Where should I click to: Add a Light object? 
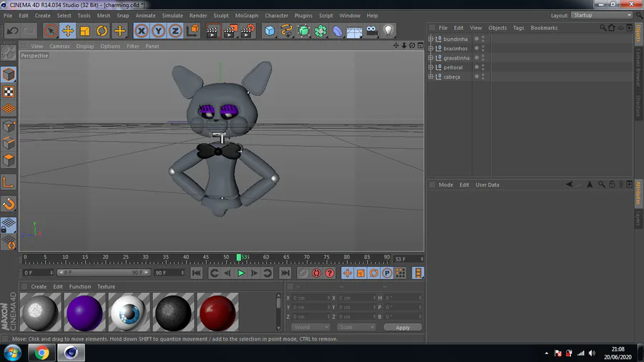tap(389, 31)
